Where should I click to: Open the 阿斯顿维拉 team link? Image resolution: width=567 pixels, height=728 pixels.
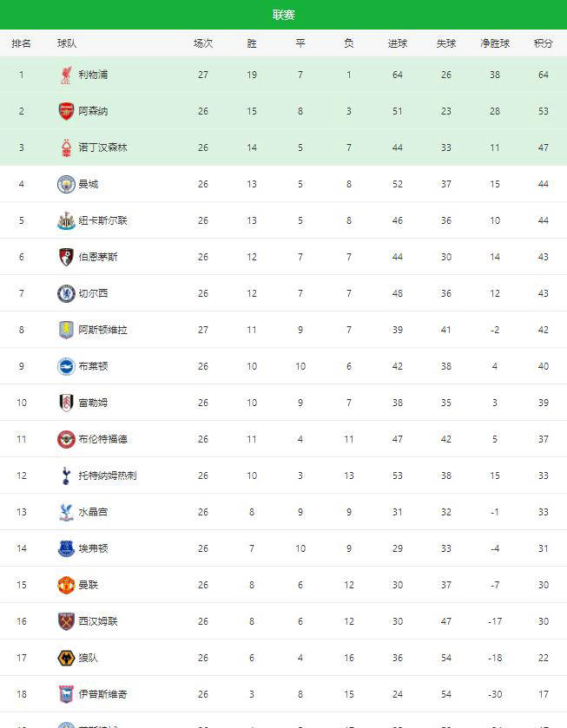click(x=102, y=330)
